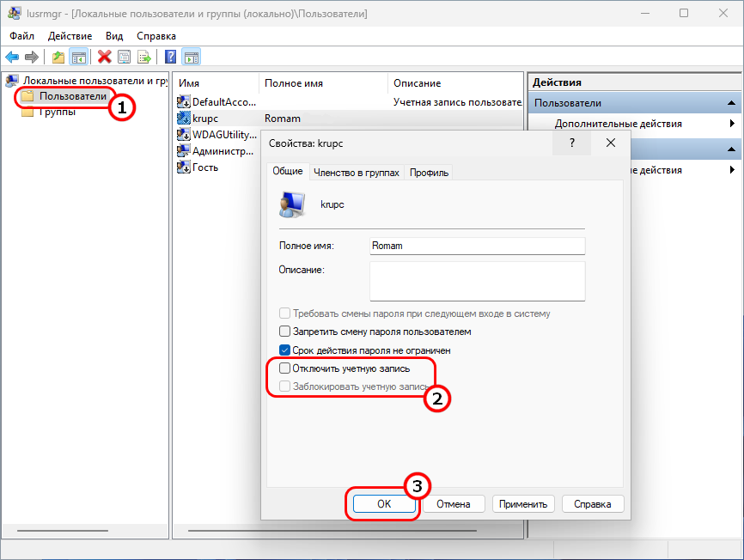Image resolution: width=744 pixels, height=560 pixels.
Task: Click the 'Полное имя' input field
Action: 478,246
